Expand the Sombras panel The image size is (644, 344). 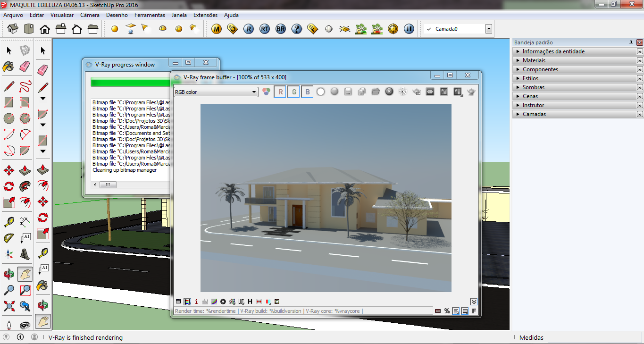[x=533, y=87]
